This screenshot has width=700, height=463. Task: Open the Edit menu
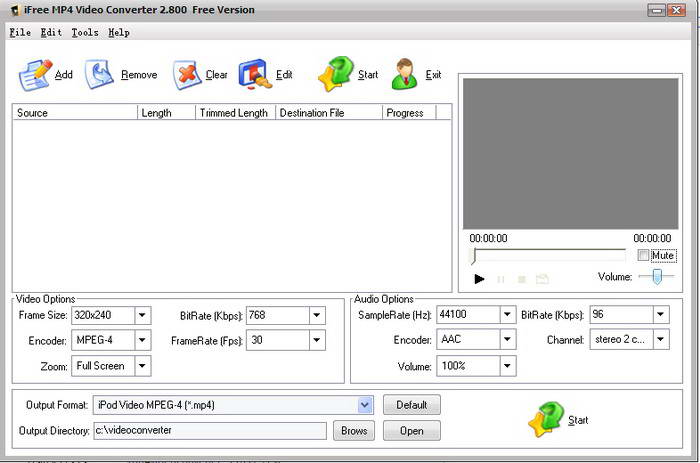point(51,33)
